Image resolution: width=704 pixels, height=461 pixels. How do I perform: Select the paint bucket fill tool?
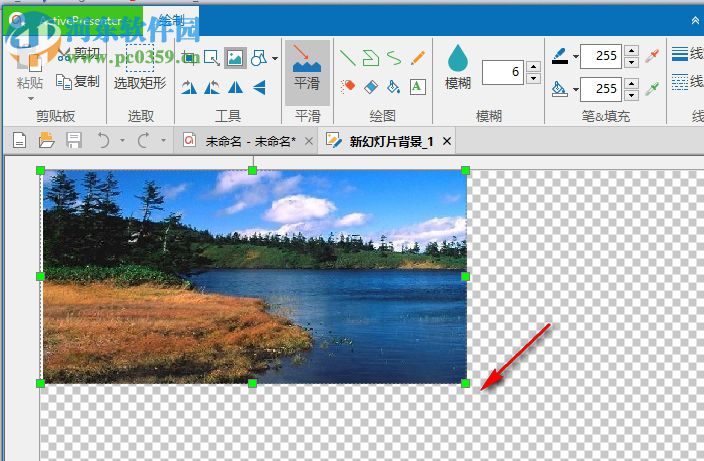coord(394,87)
